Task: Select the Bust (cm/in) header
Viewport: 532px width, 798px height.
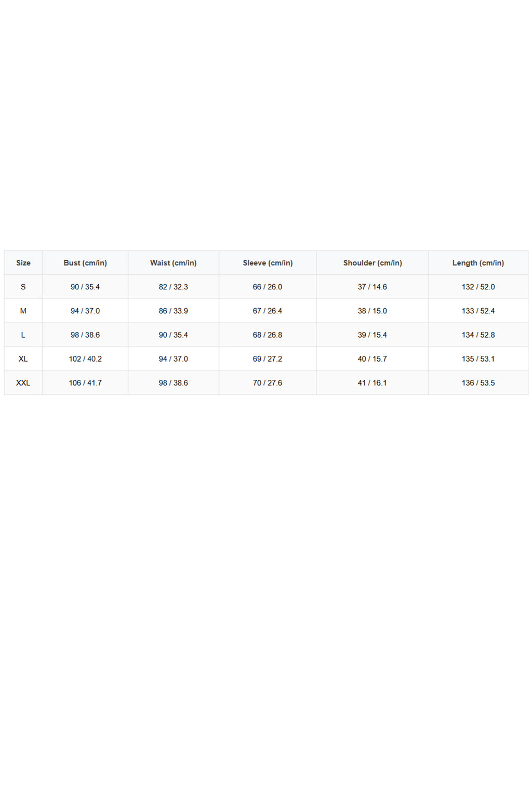Action: click(x=85, y=263)
